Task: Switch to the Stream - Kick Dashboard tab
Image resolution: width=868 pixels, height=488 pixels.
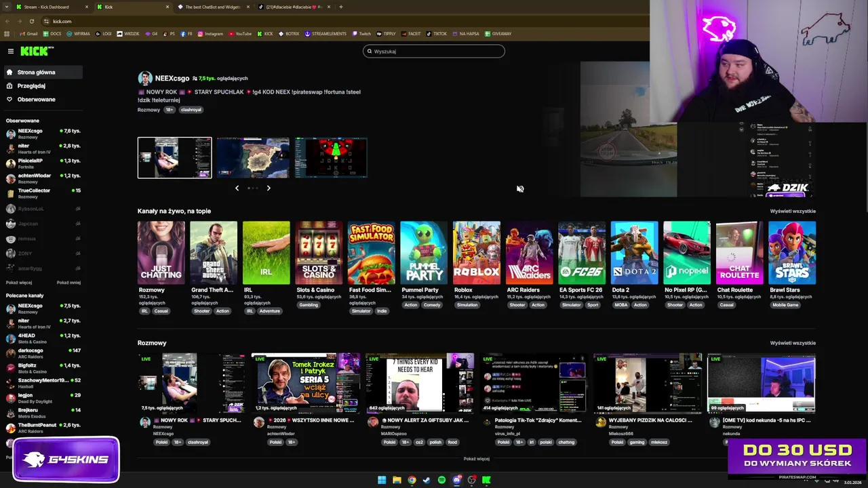Action: (x=51, y=7)
